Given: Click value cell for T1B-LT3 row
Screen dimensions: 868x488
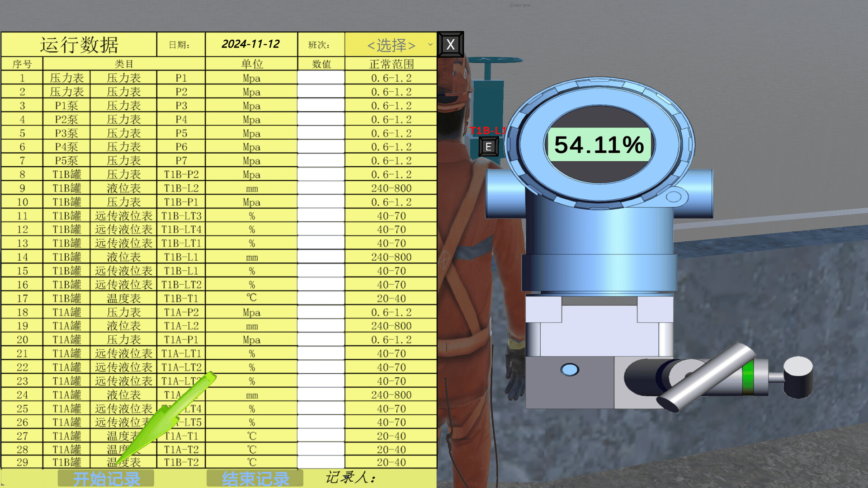Looking at the screenshot, I should click(321, 216).
